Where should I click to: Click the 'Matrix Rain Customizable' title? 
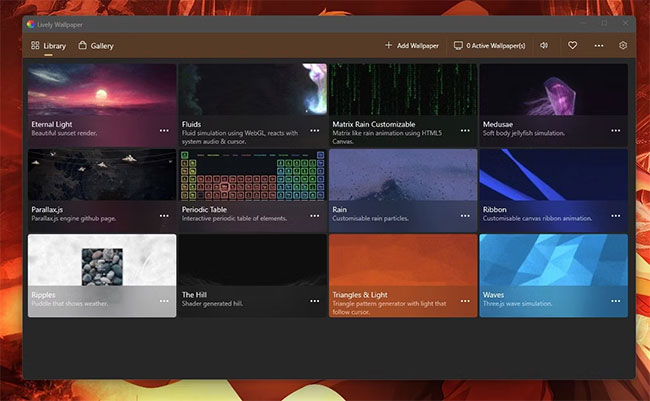click(x=374, y=124)
